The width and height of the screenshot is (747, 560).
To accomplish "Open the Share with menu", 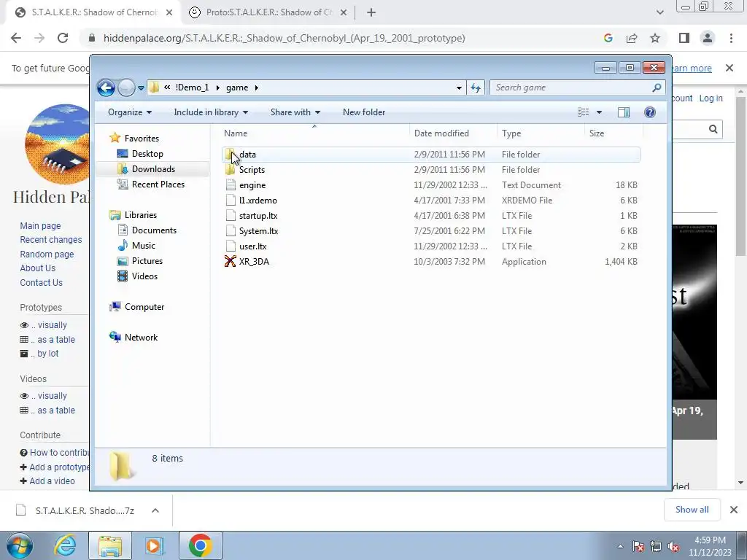I will pos(295,112).
